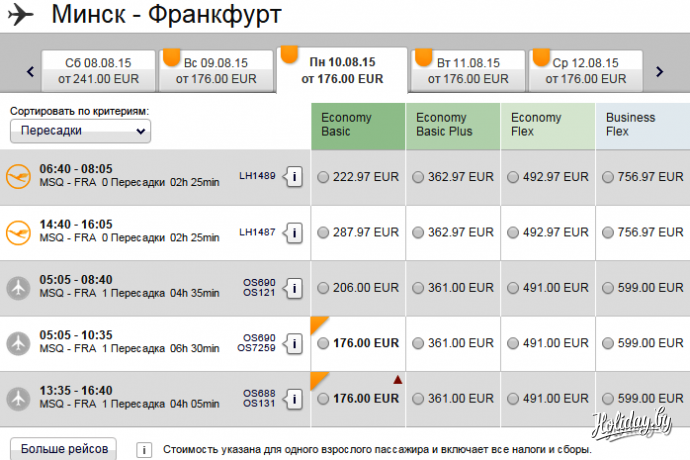Click info icon beside price disclaimer text
690x460 pixels.
click(145, 451)
